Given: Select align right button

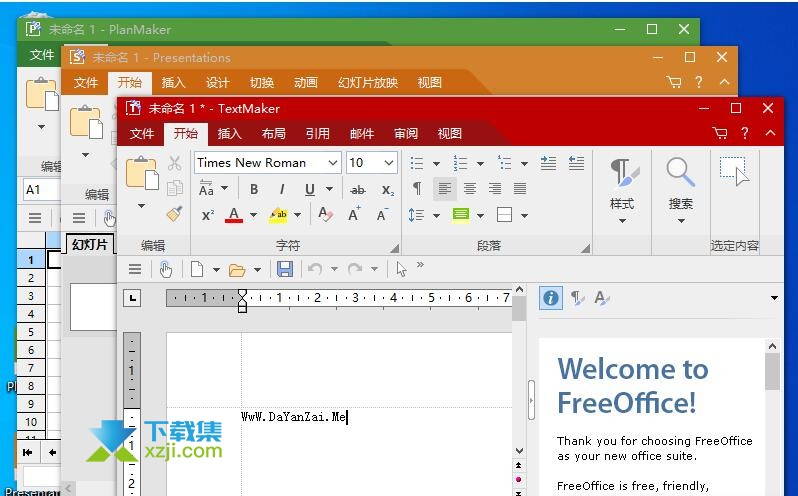Looking at the screenshot, I should pyautogui.click(x=495, y=189).
